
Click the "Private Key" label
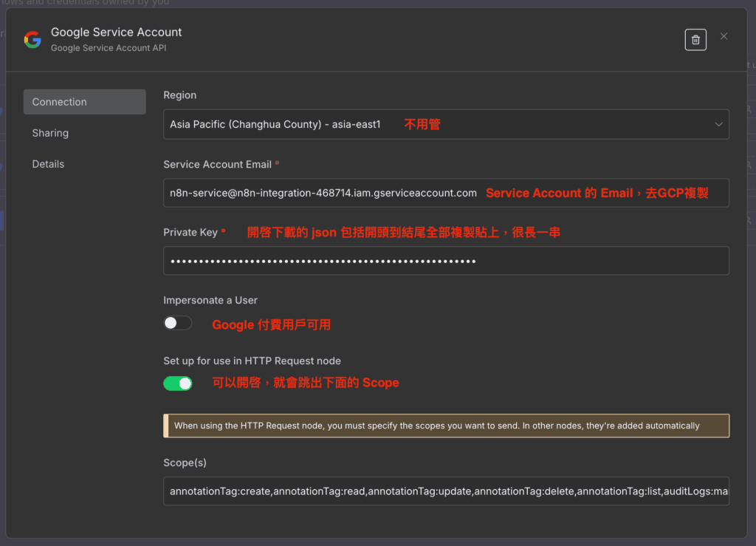pyautogui.click(x=190, y=233)
